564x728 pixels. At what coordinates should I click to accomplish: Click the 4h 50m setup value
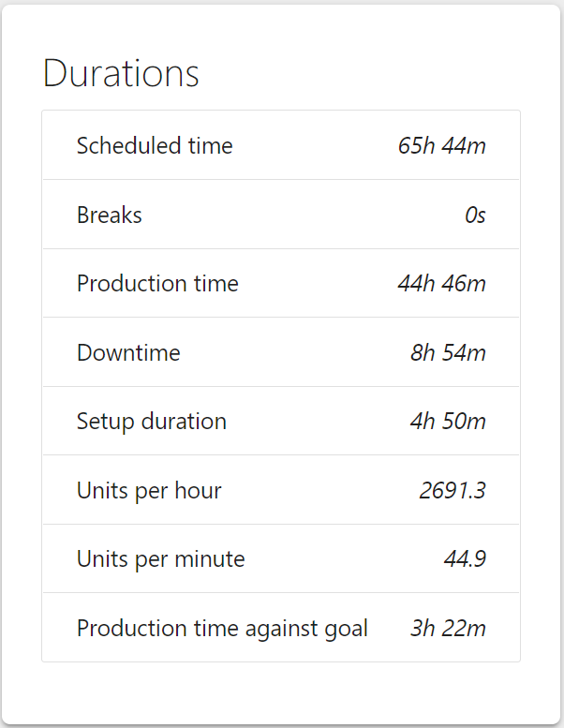[448, 422]
